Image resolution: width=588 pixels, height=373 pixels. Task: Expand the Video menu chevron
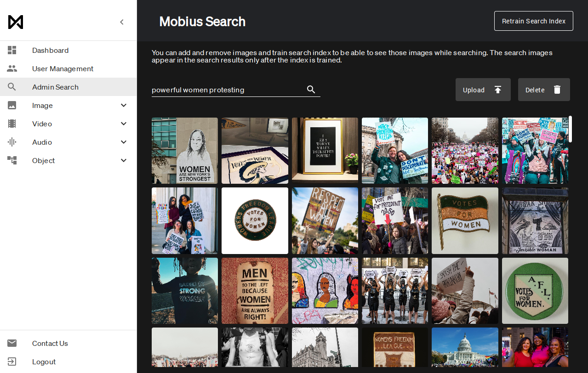(x=124, y=124)
